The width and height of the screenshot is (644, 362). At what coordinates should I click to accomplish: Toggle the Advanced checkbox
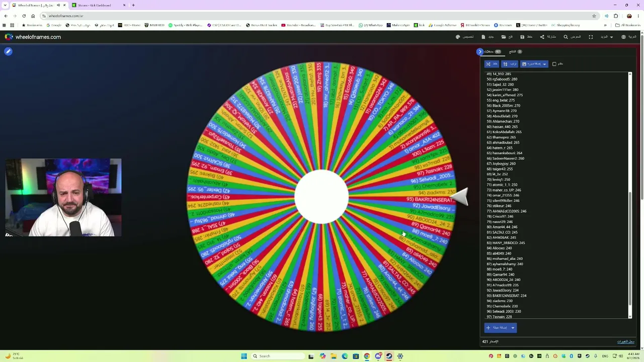pyautogui.click(x=554, y=64)
